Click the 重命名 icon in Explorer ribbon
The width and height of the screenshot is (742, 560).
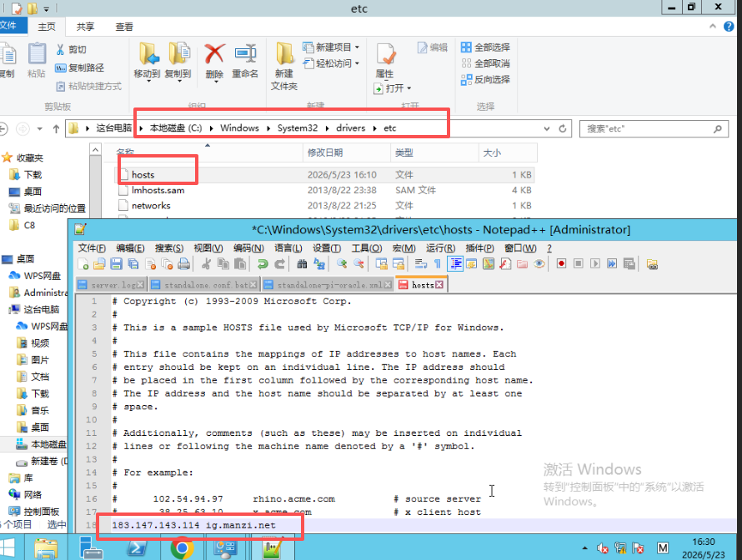(x=245, y=53)
